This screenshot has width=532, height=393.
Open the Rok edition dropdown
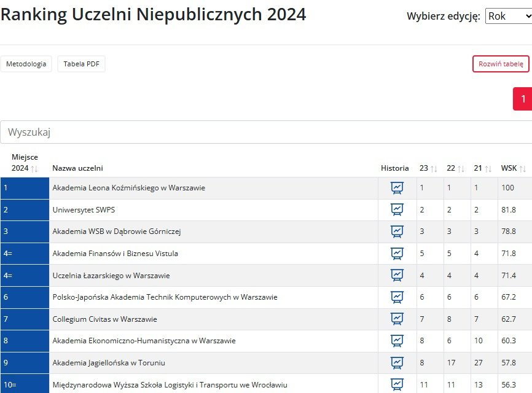[x=508, y=16]
